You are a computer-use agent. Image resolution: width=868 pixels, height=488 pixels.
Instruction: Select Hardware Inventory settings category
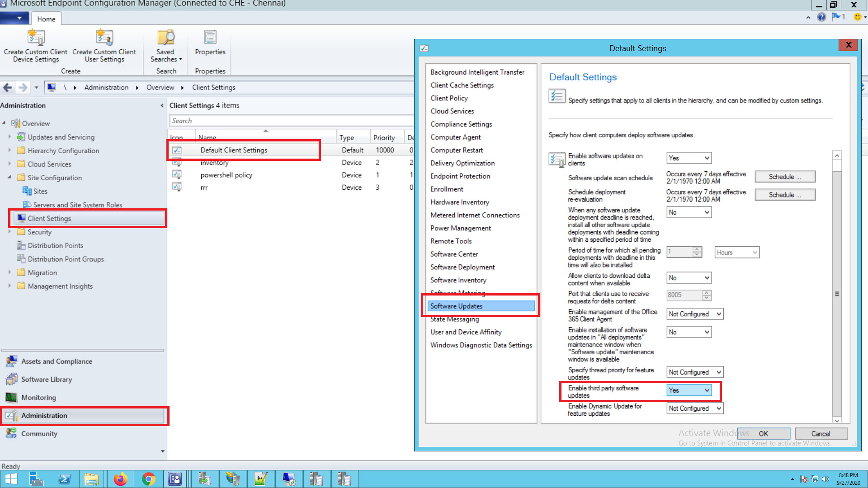[x=459, y=202]
